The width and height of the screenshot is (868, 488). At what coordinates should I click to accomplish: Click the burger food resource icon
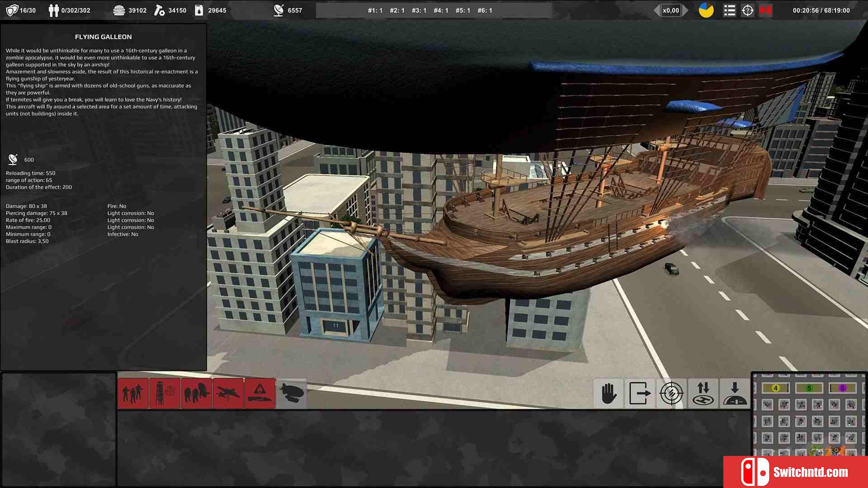click(119, 10)
